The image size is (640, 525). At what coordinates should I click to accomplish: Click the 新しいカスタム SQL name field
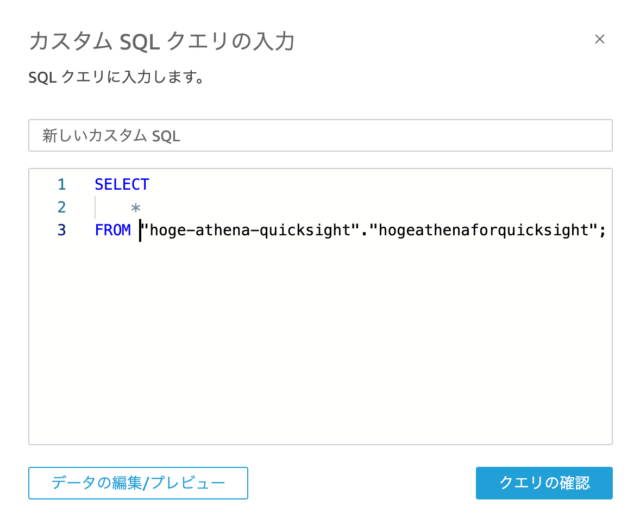click(x=320, y=136)
